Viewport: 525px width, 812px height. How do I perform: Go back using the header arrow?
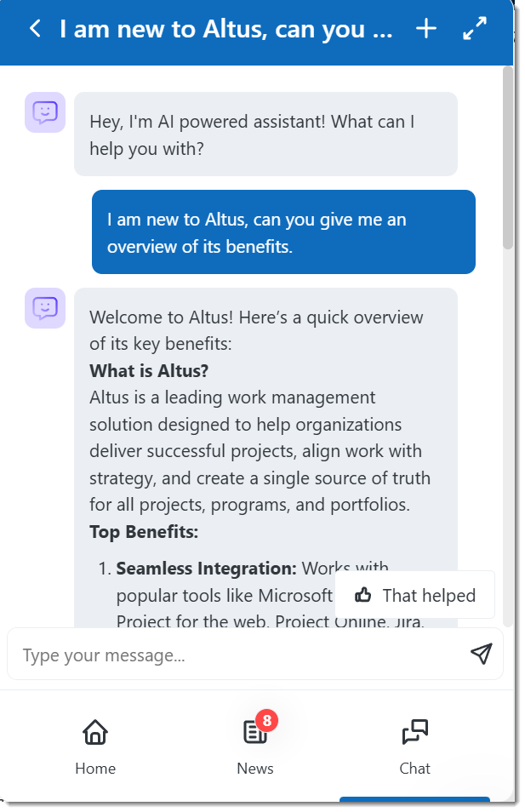click(x=35, y=29)
